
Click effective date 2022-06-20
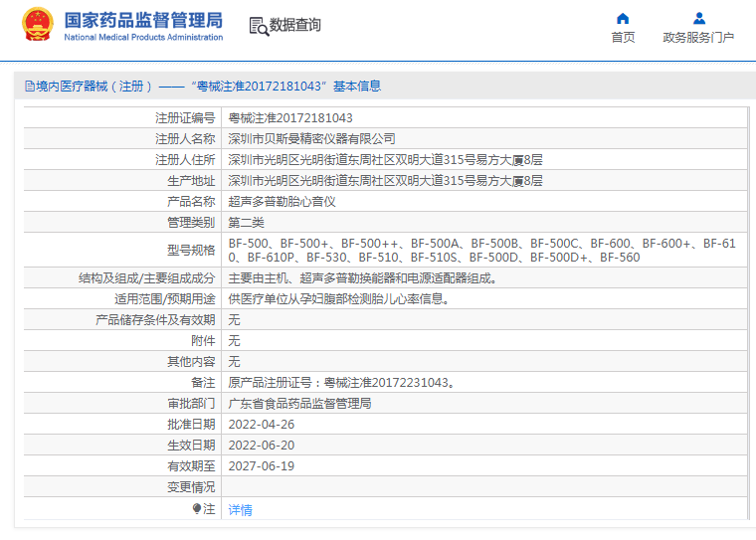pos(261,446)
